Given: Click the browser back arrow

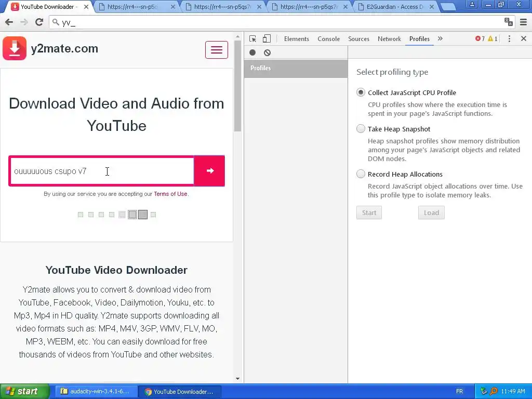Looking at the screenshot, I should coord(9,22).
